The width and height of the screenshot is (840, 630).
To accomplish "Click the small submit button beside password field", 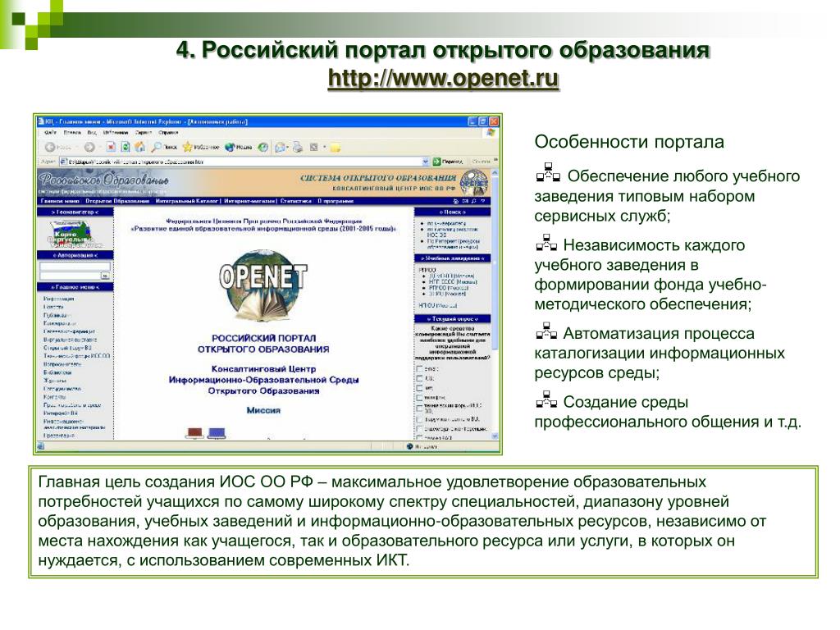I will 106,276.
